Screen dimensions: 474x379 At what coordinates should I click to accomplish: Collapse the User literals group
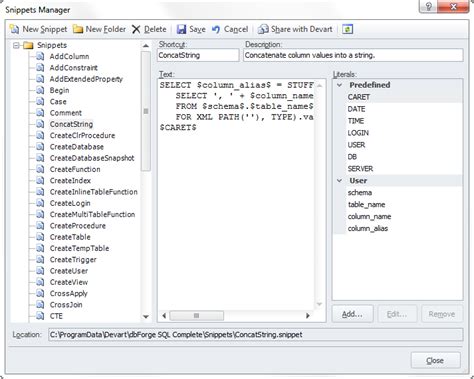[x=339, y=181]
